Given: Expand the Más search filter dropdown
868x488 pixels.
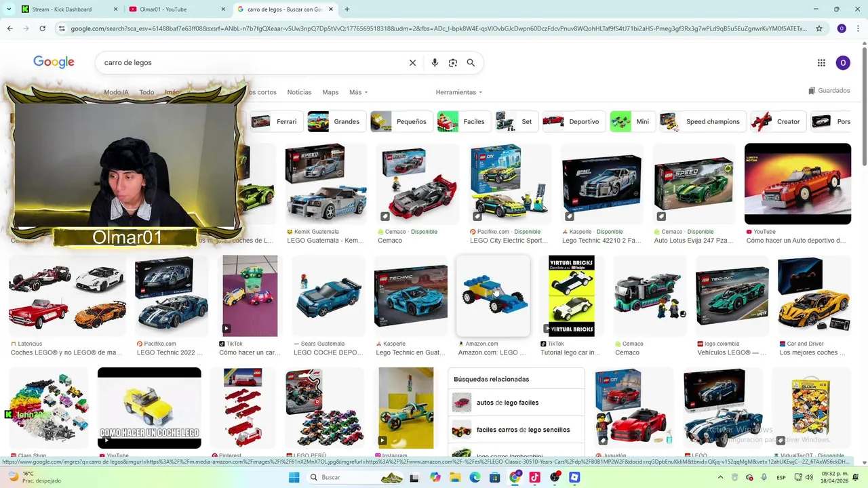Looking at the screenshot, I should click(358, 92).
